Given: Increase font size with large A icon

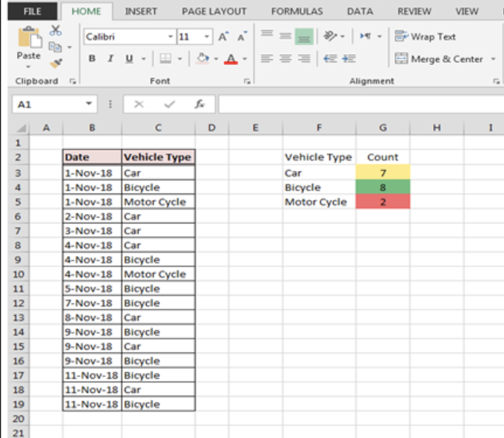Looking at the screenshot, I should (x=224, y=36).
